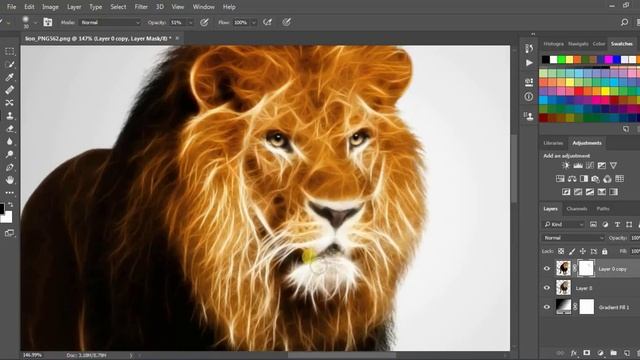This screenshot has width=640, height=360.
Task: Open the brush settings panel icon
Action: pyautogui.click(x=48, y=22)
